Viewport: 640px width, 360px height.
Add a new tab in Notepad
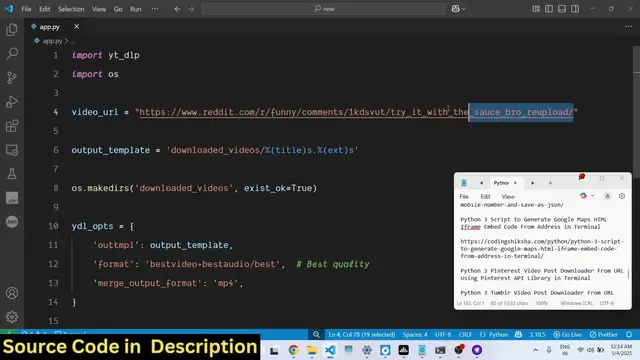tap(550, 183)
